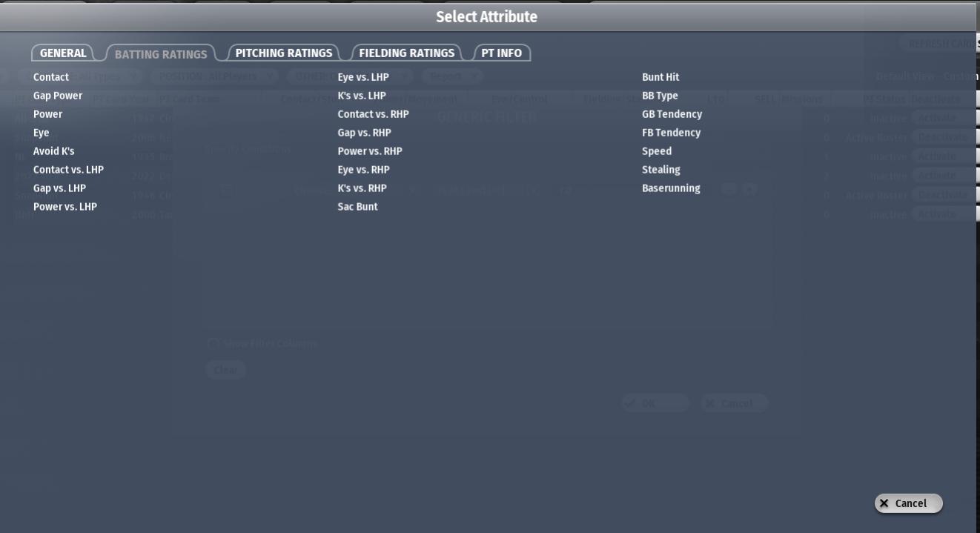
Task: Select the BATTING RATINGS tab
Action: 161,54
